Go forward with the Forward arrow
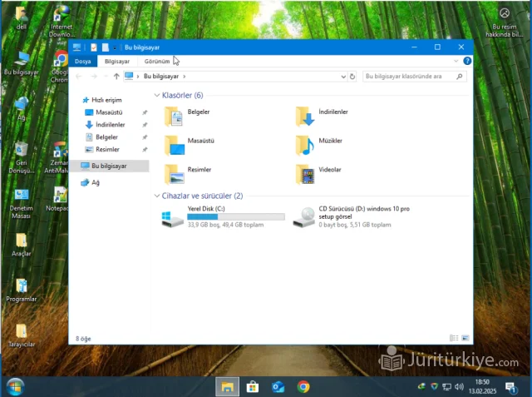Viewport: 532px width, 397px height. pyautogui.click(x=94, y=77)
